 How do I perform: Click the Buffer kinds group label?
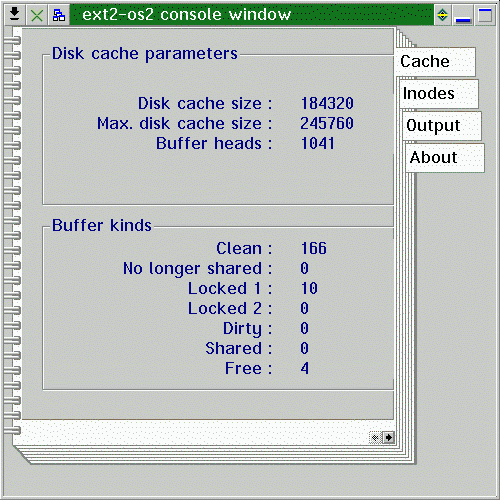click(102, 225)
